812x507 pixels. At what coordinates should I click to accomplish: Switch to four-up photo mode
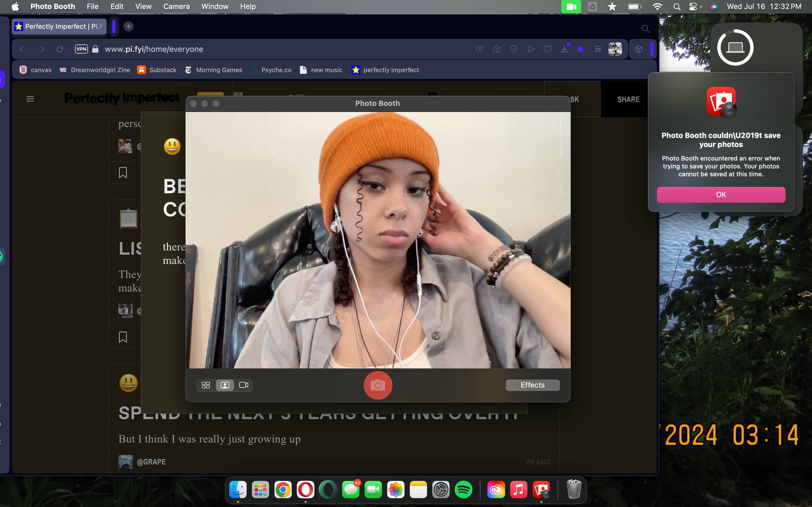click(206, 385)
